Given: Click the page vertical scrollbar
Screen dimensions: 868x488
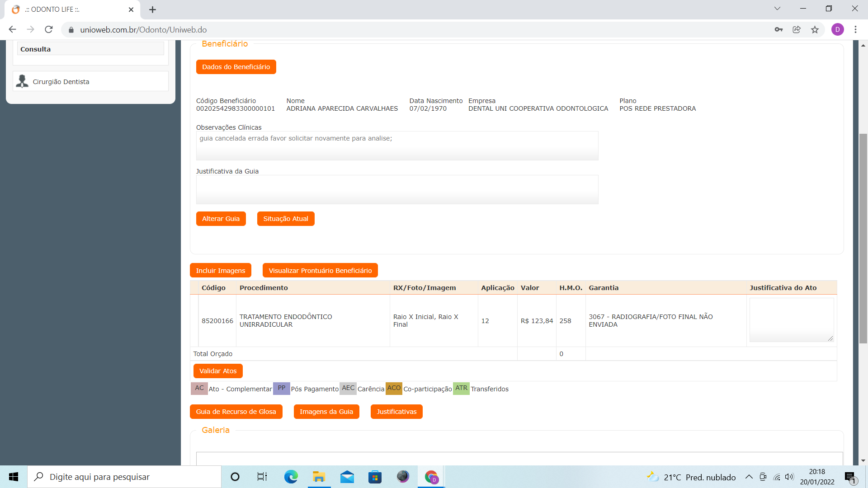Looking at the screenshot, I should [x=863, y=238].
